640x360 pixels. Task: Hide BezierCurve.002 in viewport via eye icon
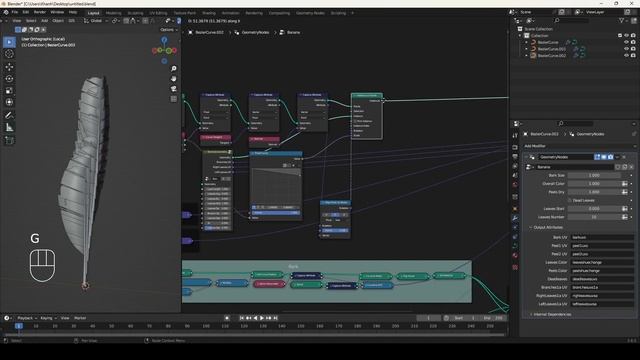(x=627, y=55)
